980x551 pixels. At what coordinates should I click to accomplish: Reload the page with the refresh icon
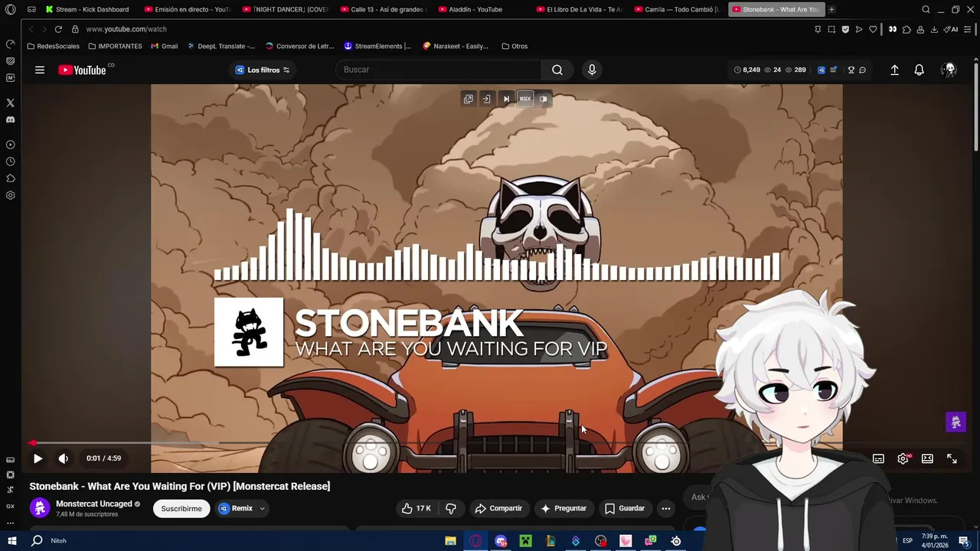pyautogui.click(x=58, y=29)
